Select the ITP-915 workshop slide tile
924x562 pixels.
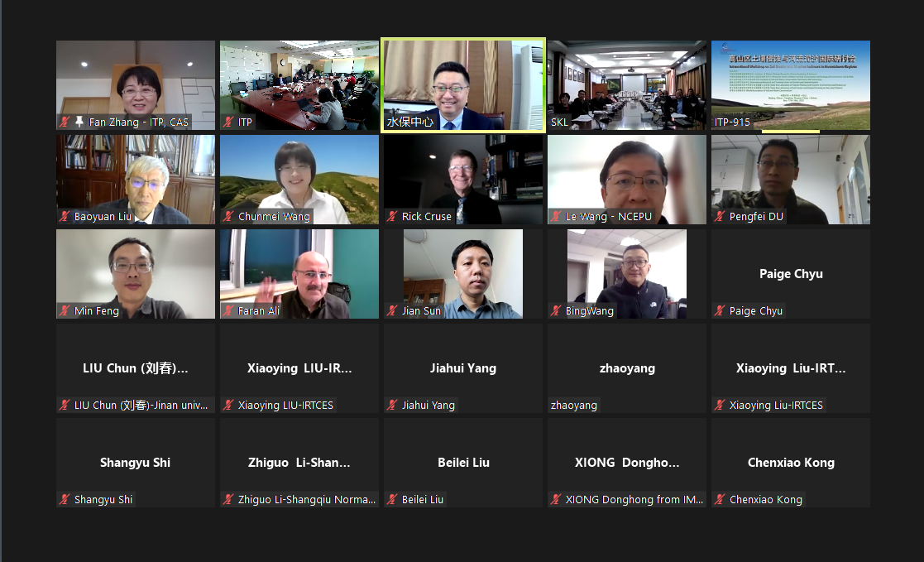791,85
